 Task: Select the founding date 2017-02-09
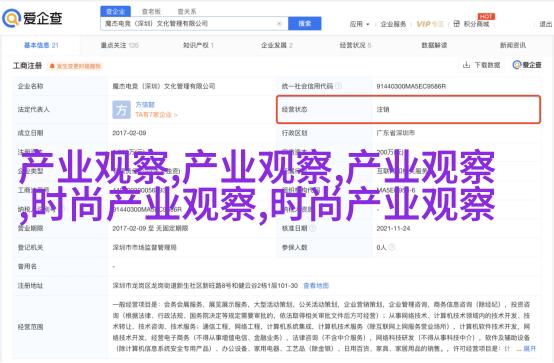coord(129,133)
